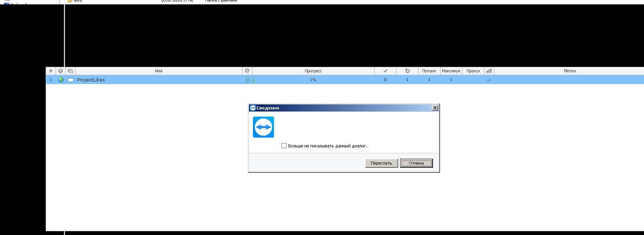Screen dimensions: 644x235
Task: Click the green globe icon of ProjectLikes
Action: coord(61,80)
